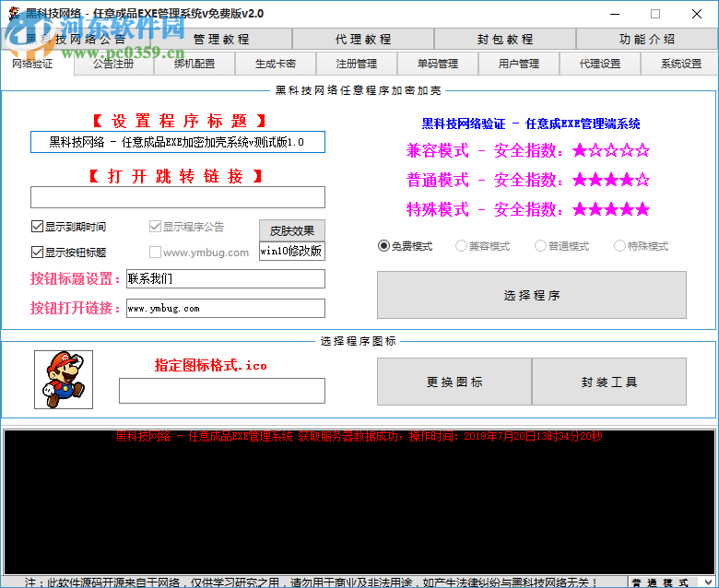This screenshot has height=588, width=719.
Task: Click the 更换图标 button
Action: tap(454, 382)
